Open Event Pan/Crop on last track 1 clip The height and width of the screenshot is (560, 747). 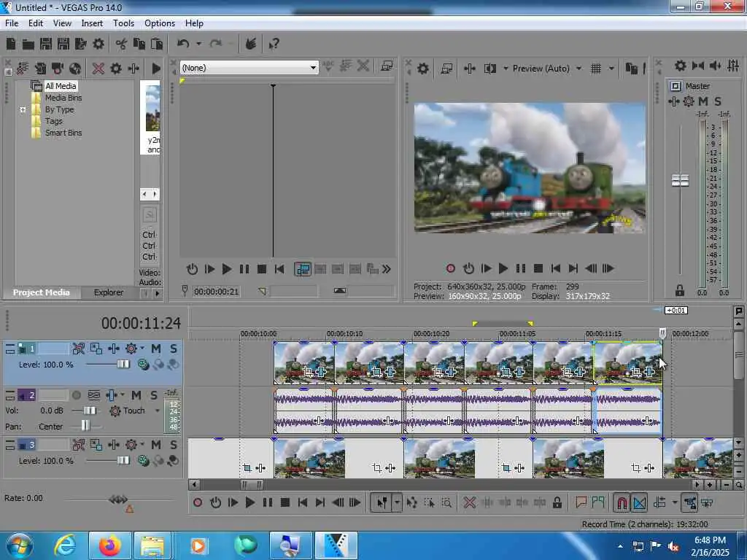coord(636,371)
